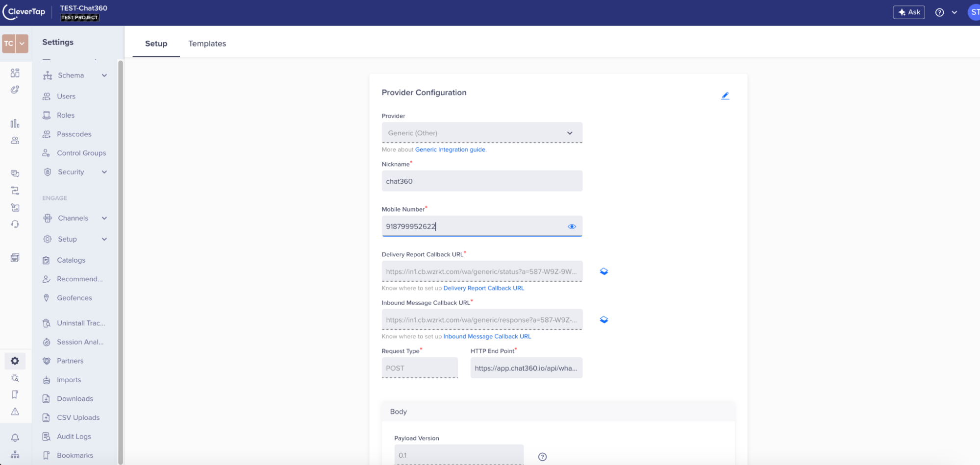Open the bar chart analytics rail icon
980x465 pixels.
click(15, 123)
